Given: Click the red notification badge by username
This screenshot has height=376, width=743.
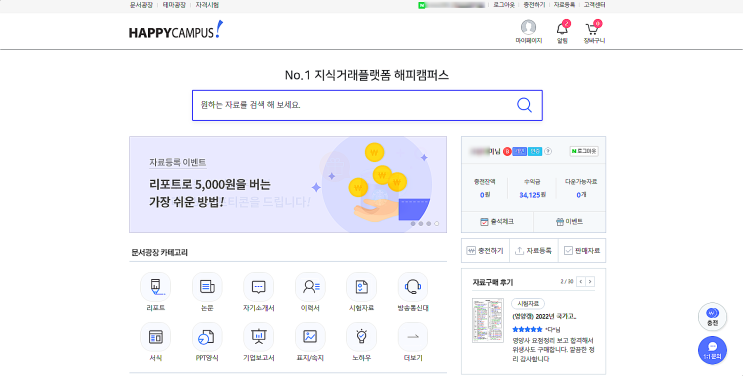Looking at the screenshot, I should pos(507,152).
